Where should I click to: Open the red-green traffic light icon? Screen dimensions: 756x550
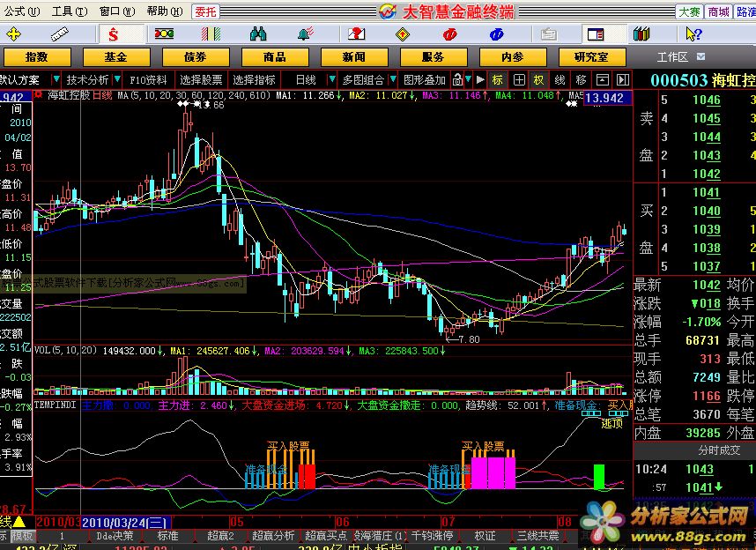coord(164,33)
